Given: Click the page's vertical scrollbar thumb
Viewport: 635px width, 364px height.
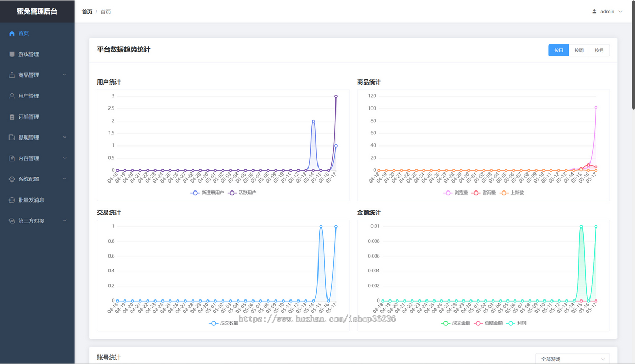Looking at the screenshot, I should tap(633, 54).
